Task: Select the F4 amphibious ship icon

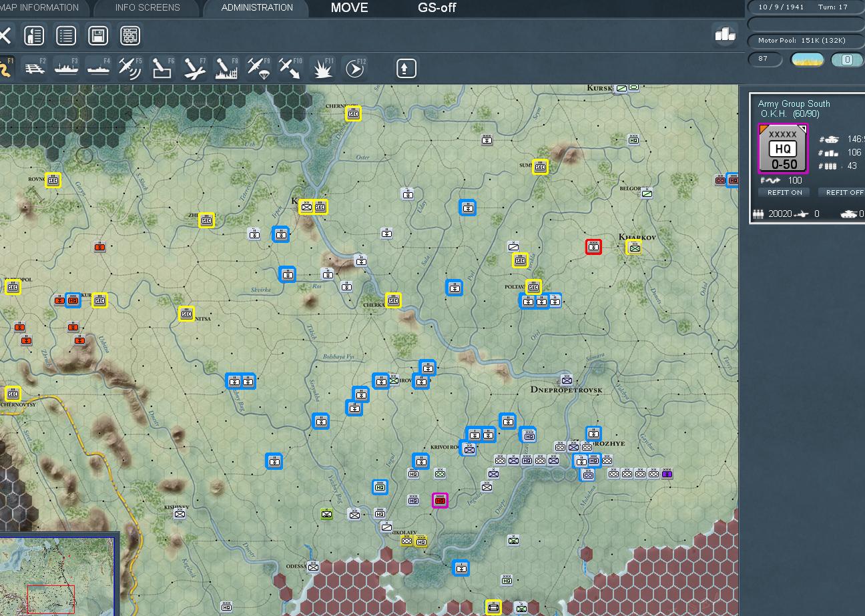Action: [99, 68]
